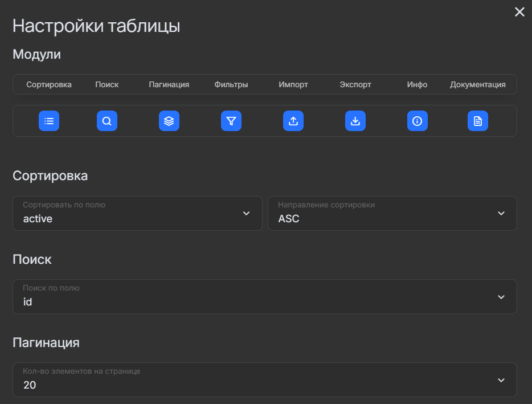Toggle the Import module upload icon

[293, 121]
